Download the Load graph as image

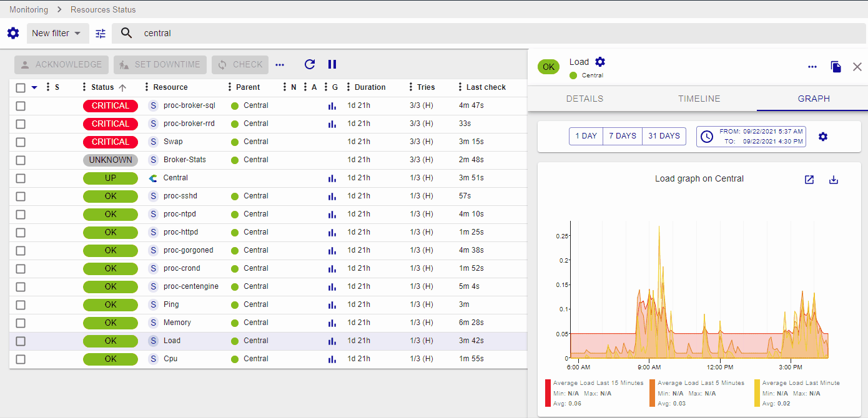833,180
